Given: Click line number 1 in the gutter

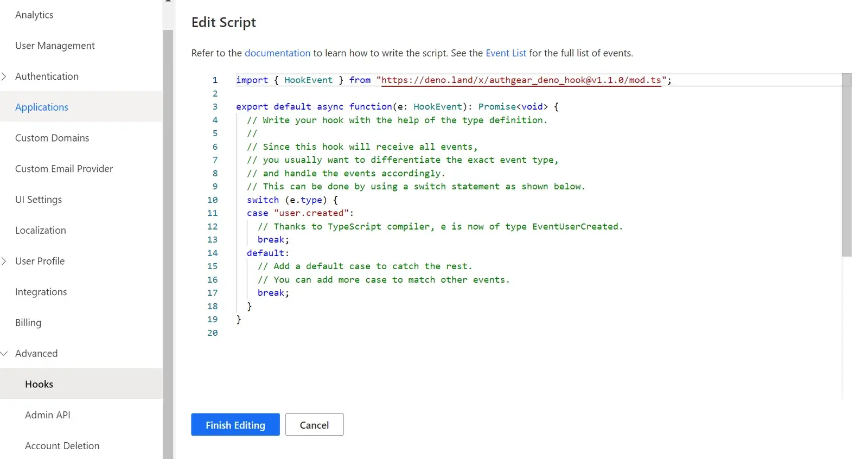Looking at the screenshot, I should click(x=215, y=80).
